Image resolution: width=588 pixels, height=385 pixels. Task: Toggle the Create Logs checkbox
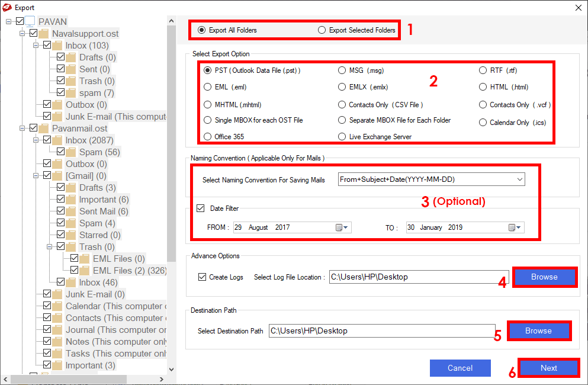[203, 277]
